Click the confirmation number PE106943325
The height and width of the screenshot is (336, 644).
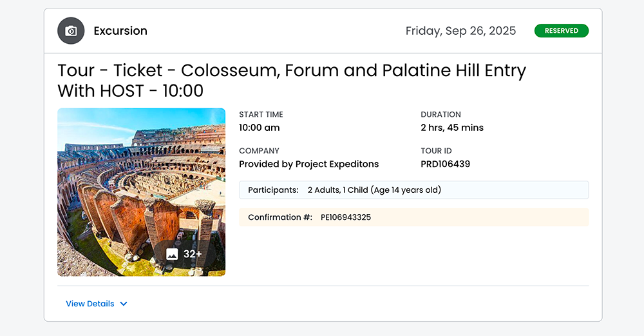[346, 217]
